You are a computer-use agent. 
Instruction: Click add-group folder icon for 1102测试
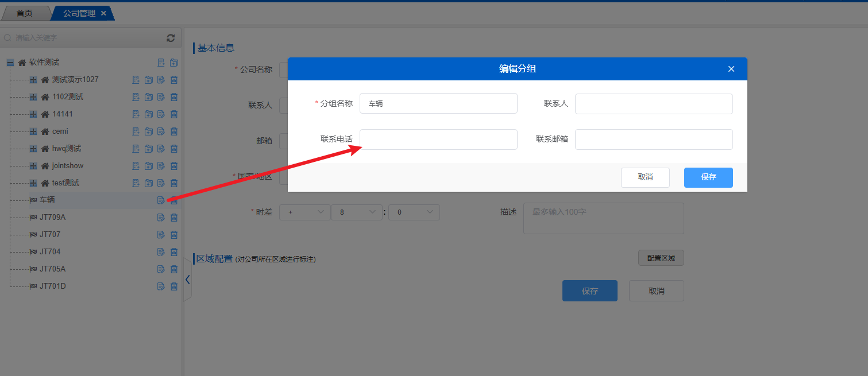[149, 97]
